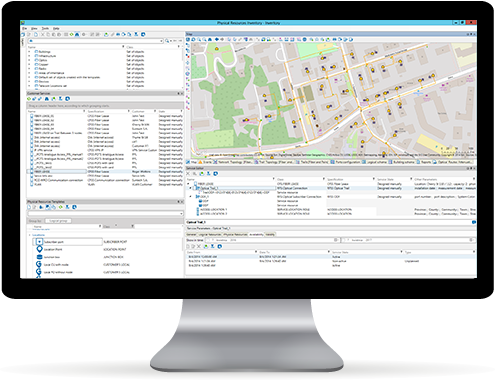The width and height of the screenshot is (495, 380).
Task: Click the Logical group button
Action: (x=58, y=221)
